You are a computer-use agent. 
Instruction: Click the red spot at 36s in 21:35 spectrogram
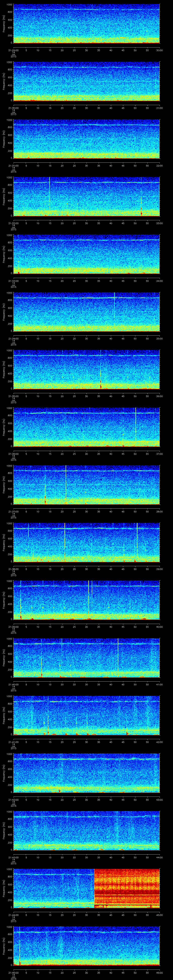[101, 384]
